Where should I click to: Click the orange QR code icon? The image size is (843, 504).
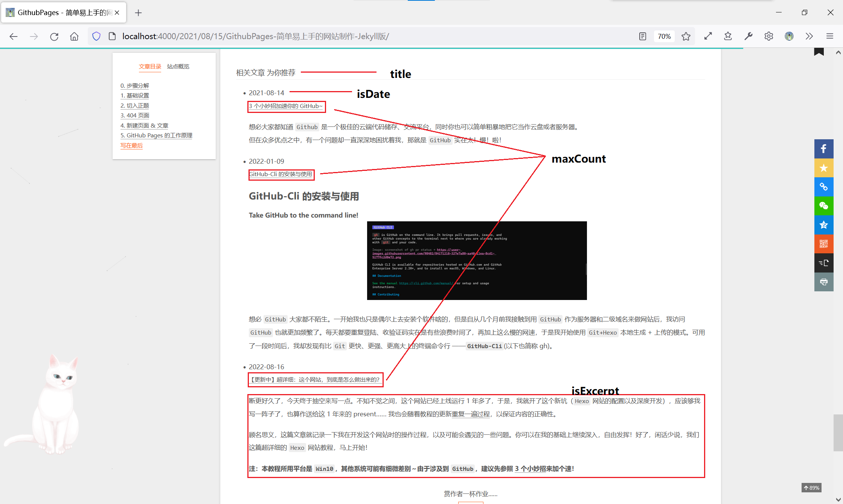click(x=823, y=244)
